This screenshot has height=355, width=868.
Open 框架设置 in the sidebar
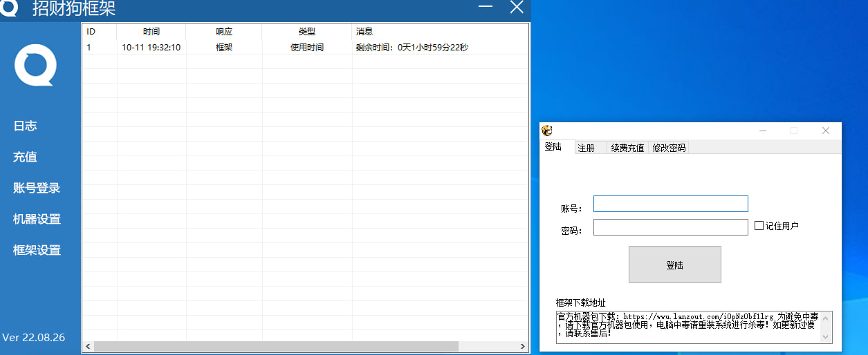click(37, 250)
